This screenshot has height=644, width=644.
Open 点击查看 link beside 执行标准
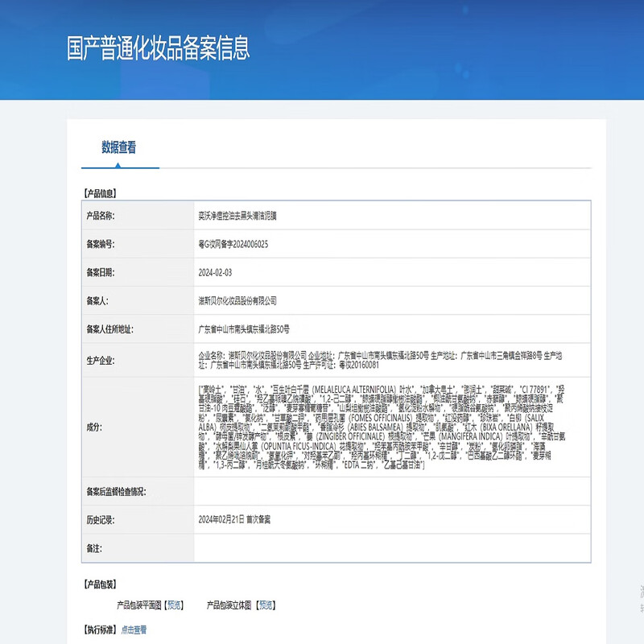pyautogui.click(x=134, y=630)
